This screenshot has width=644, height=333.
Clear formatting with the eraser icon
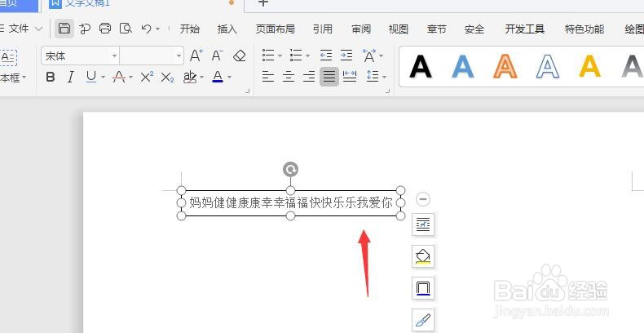coord(239,55)
